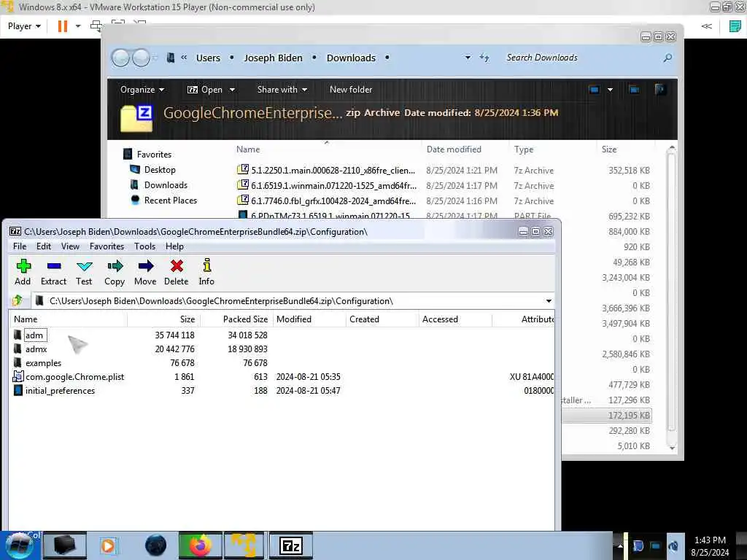Click the Joseph Biden breadcrumb
The height and width of the screenshot is (560, 747).
[273, 58]
